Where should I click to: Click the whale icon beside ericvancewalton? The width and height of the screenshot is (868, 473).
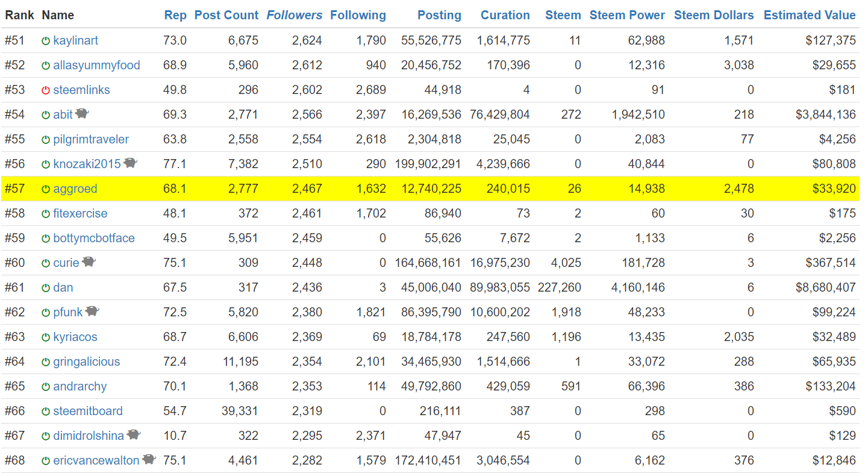pyautogui.click(x=149, y=459)
